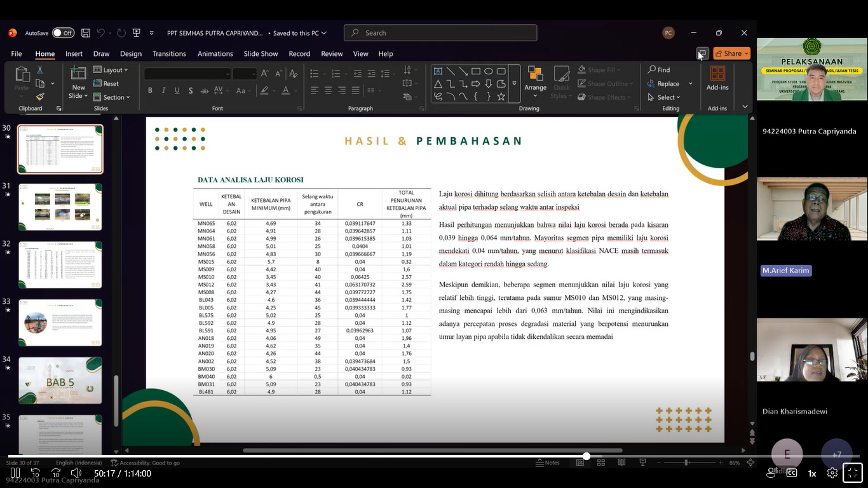Expand the Layout dropdown
This screenshot has width=868, height=488.
pyautogui.click(x=111, y=70)
